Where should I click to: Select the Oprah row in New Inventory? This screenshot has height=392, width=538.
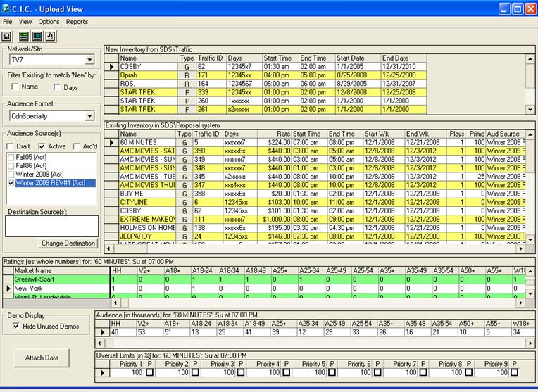[130, 75]
